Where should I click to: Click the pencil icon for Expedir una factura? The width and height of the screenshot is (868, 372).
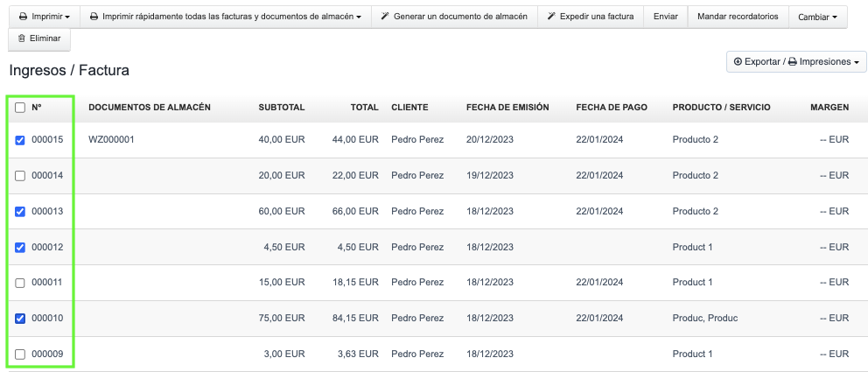pos(551,18)
